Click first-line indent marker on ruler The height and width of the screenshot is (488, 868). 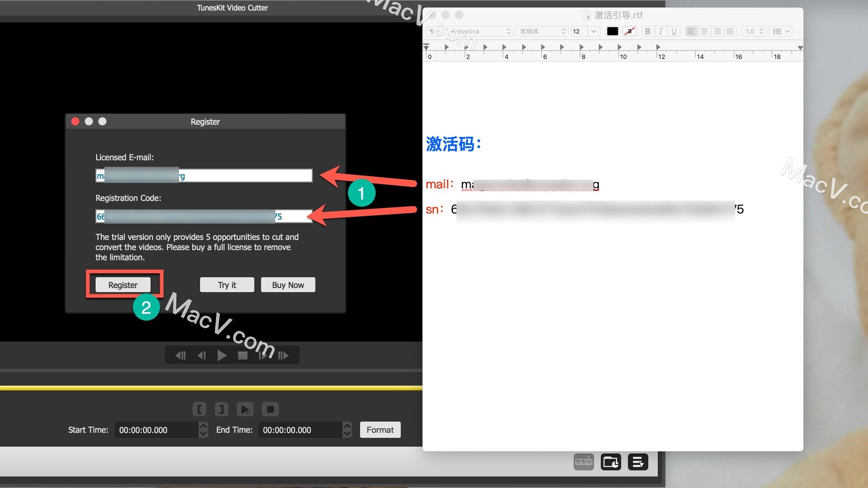[426, 45]
